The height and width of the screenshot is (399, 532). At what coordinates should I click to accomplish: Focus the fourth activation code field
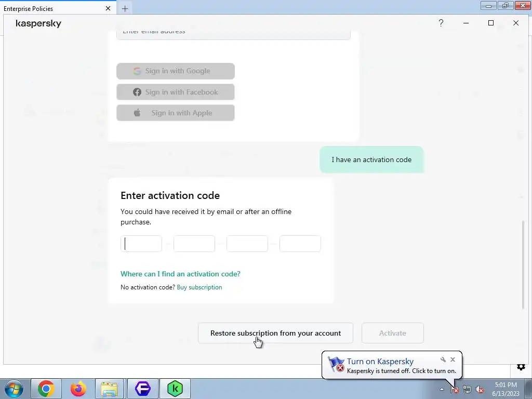point(300,244)
